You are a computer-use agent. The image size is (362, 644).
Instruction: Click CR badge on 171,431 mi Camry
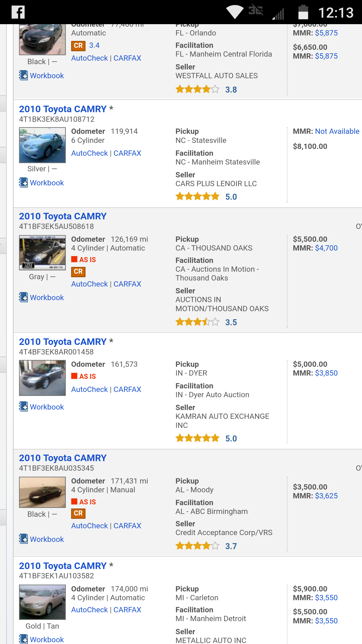click(x=78, y=513)
